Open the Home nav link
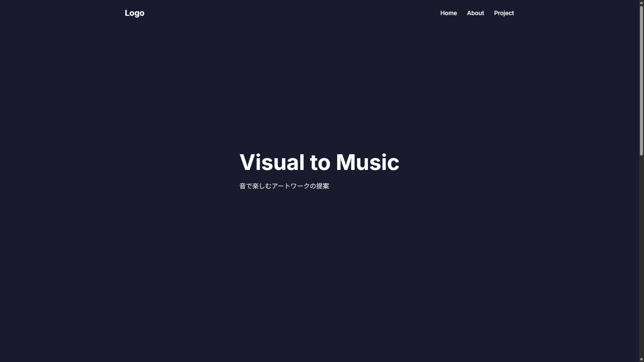Screen dimensions: 644x362 448,13
